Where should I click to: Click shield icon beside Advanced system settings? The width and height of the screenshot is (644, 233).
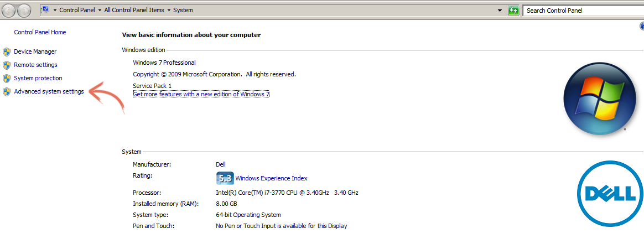[7, 91]
